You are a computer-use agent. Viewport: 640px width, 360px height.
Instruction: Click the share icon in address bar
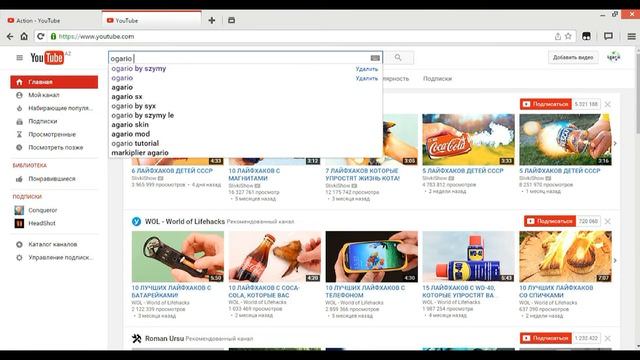tap(558, 36)
